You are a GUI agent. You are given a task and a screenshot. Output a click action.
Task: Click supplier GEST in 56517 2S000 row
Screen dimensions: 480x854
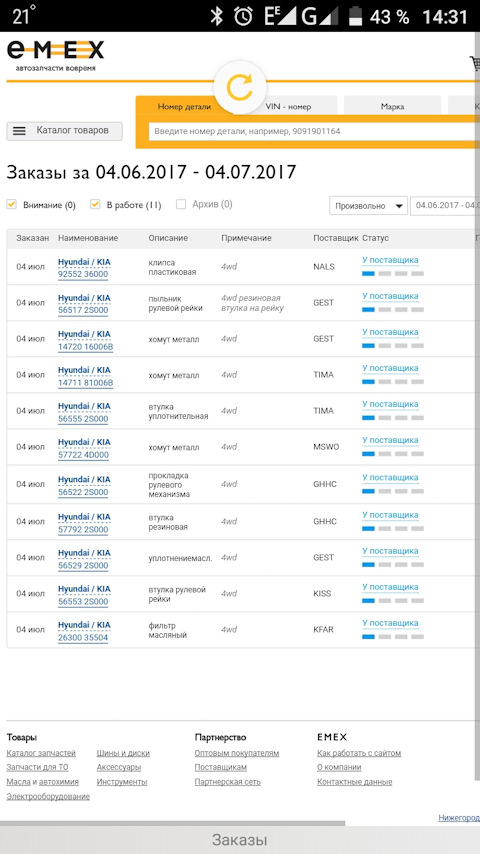tap(324, 303)
